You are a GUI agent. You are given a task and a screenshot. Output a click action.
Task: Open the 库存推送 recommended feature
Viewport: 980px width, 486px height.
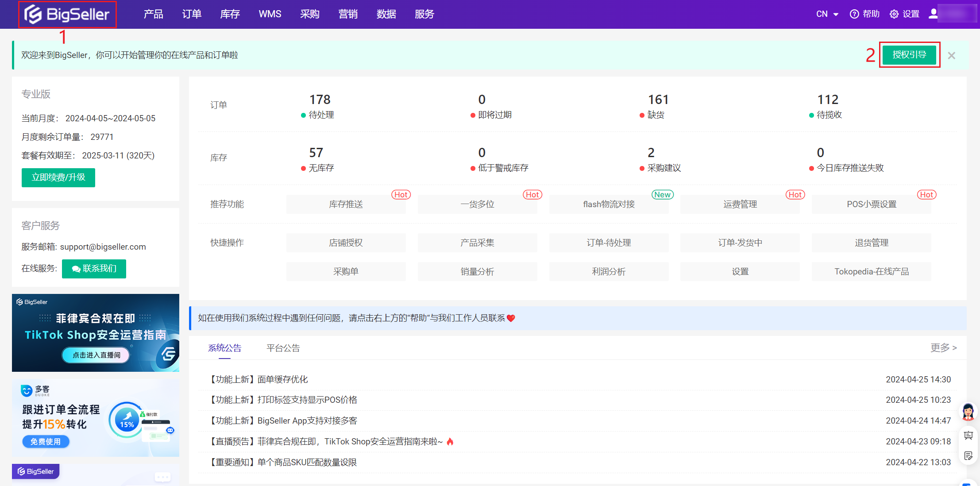pyautogui.click(x=346, y=204)
